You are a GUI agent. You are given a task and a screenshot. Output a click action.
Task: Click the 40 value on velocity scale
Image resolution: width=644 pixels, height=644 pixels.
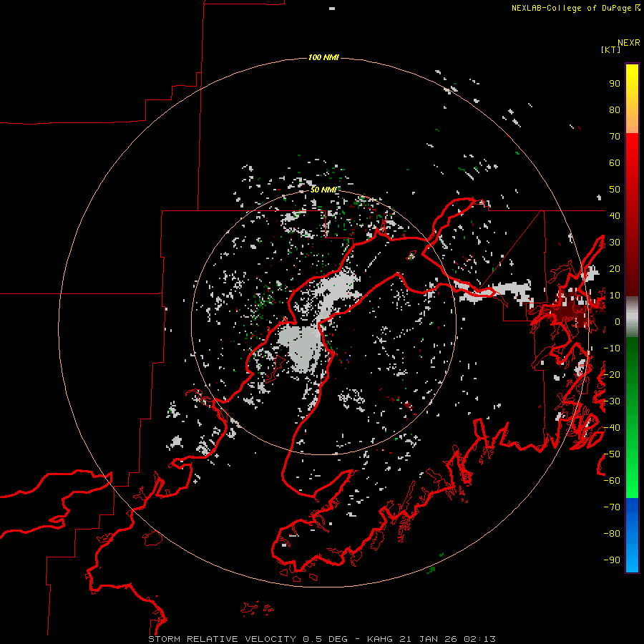[x=615, y=215]
